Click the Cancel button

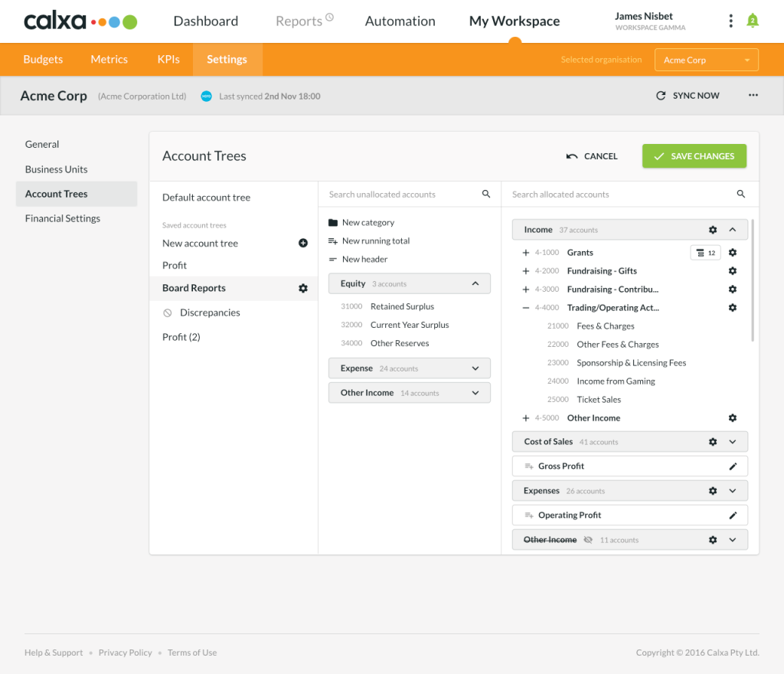[x=592, y=156]
